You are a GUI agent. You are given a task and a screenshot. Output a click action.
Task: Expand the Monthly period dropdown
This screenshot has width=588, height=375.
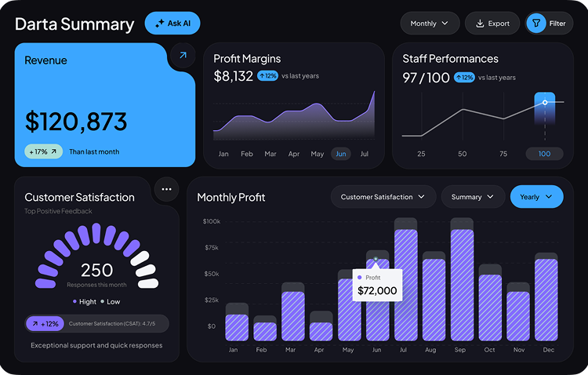[430, 24]
